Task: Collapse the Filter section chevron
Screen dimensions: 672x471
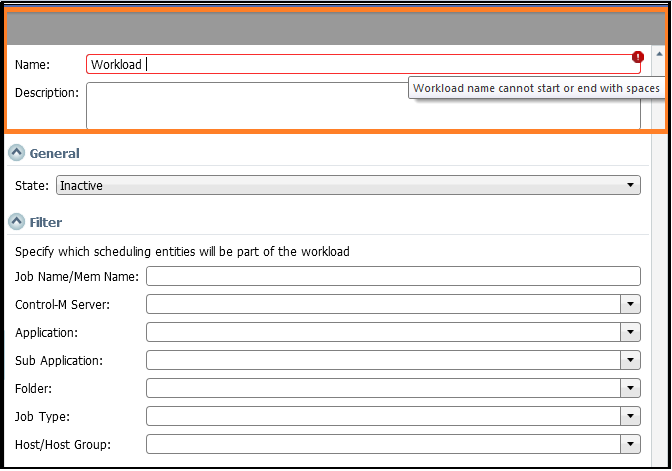Action: tap(17, 222)
